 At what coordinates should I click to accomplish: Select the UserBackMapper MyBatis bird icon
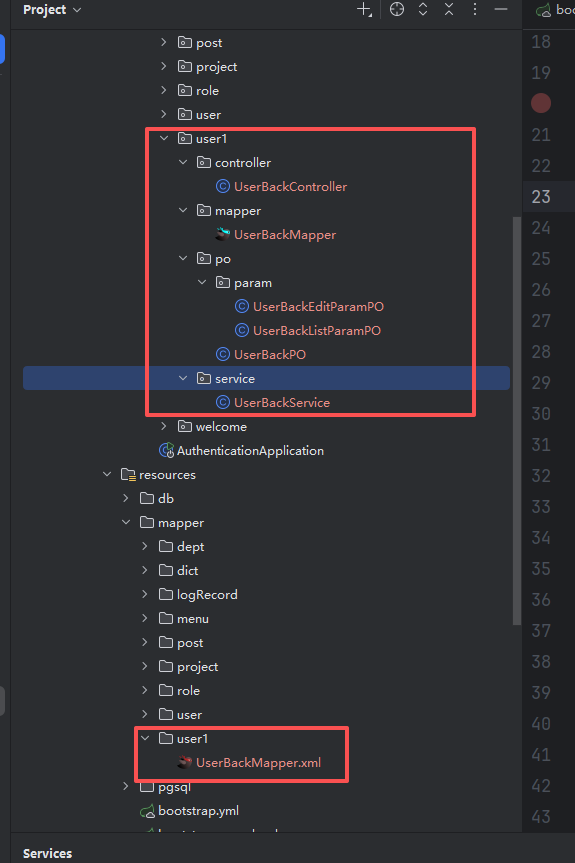click(x=222, y=234)
